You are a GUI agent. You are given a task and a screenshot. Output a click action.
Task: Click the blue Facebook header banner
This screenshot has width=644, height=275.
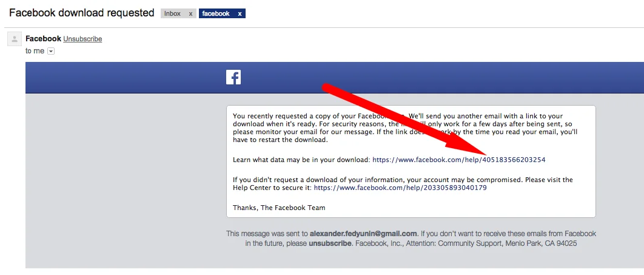[424, 77]
